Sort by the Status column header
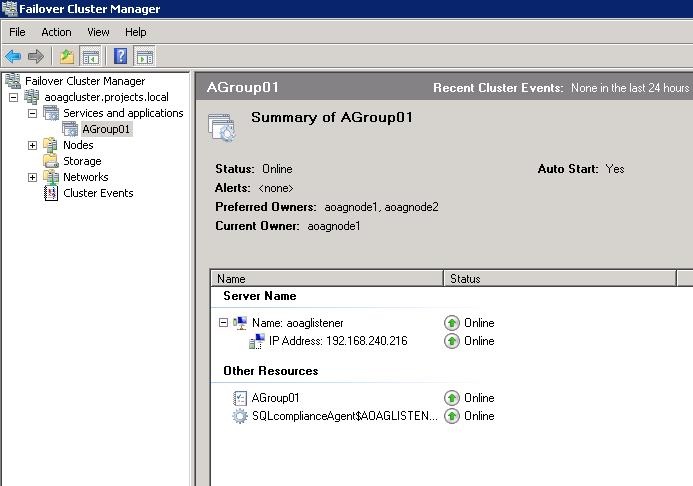Screen dimensions: 693x486 tap(560, 279)
